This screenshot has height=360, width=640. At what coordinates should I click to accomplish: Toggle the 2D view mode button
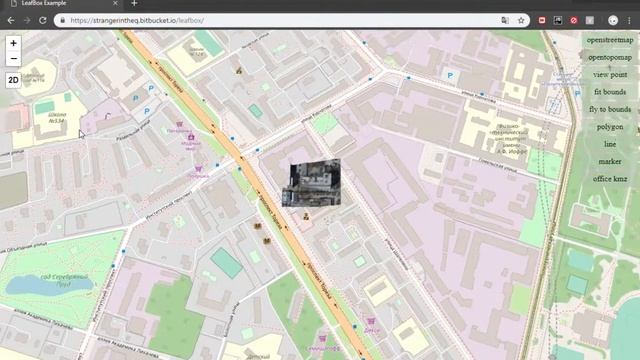point(13,80)
